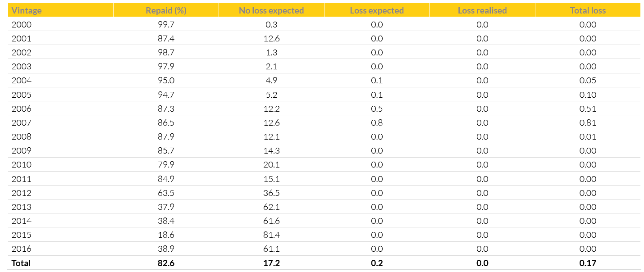The image size is (644, 272).
Task: Click the Loss expected column header
Action: tap(377, 10)
